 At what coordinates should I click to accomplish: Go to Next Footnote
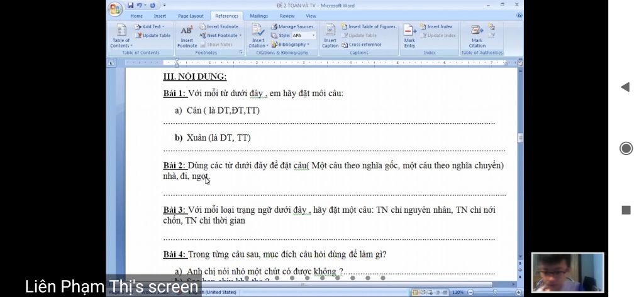(218, 36)
